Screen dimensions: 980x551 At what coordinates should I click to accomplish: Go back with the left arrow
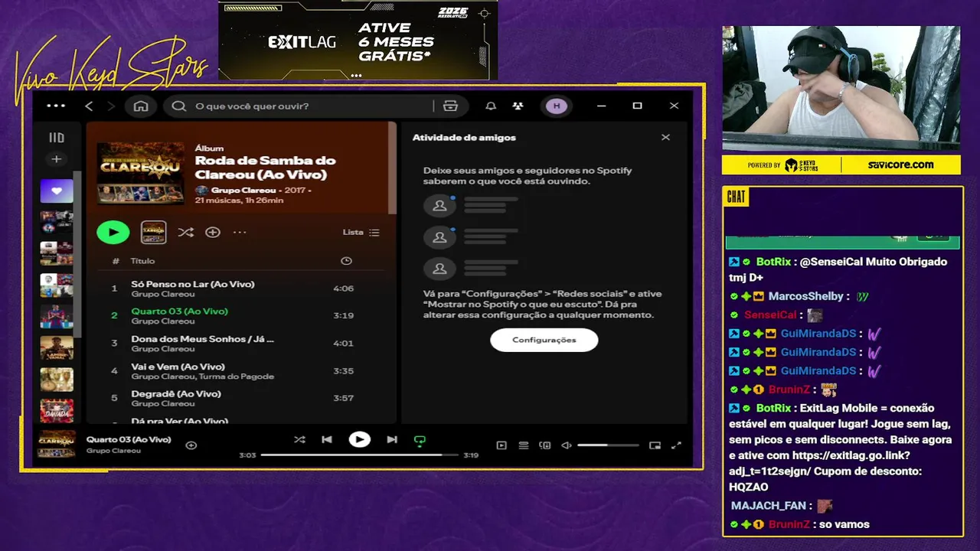[x=89, y=106]
